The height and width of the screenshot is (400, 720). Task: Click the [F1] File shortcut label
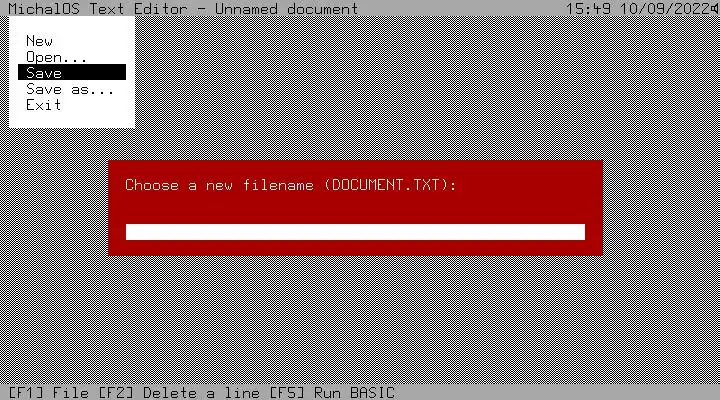49,393
